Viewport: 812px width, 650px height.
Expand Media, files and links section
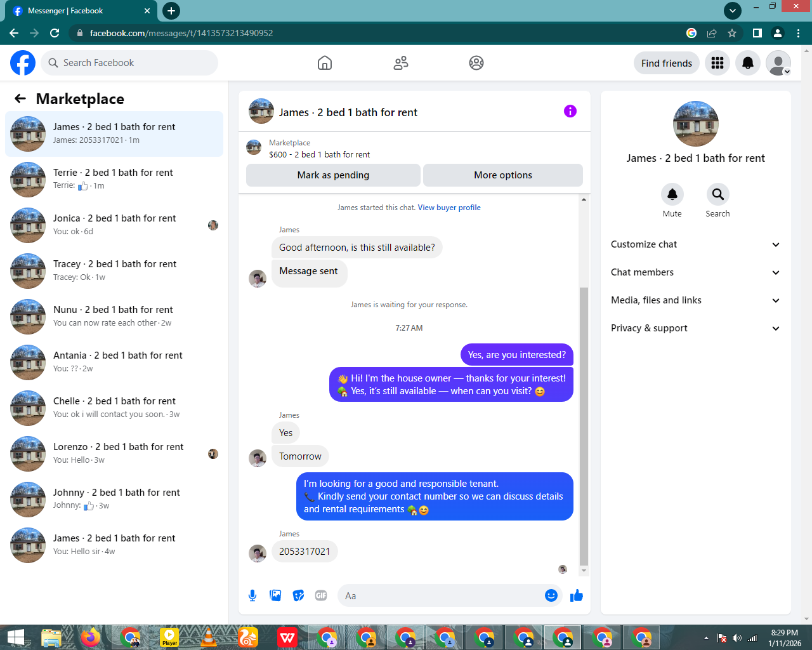pos(696,300)
